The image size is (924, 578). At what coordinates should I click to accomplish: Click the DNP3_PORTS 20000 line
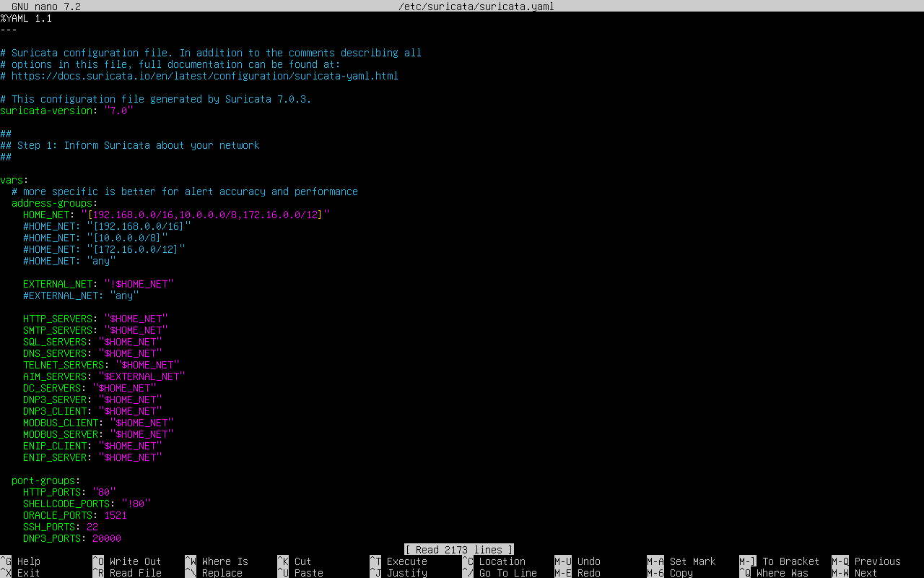tap(72, 538)
